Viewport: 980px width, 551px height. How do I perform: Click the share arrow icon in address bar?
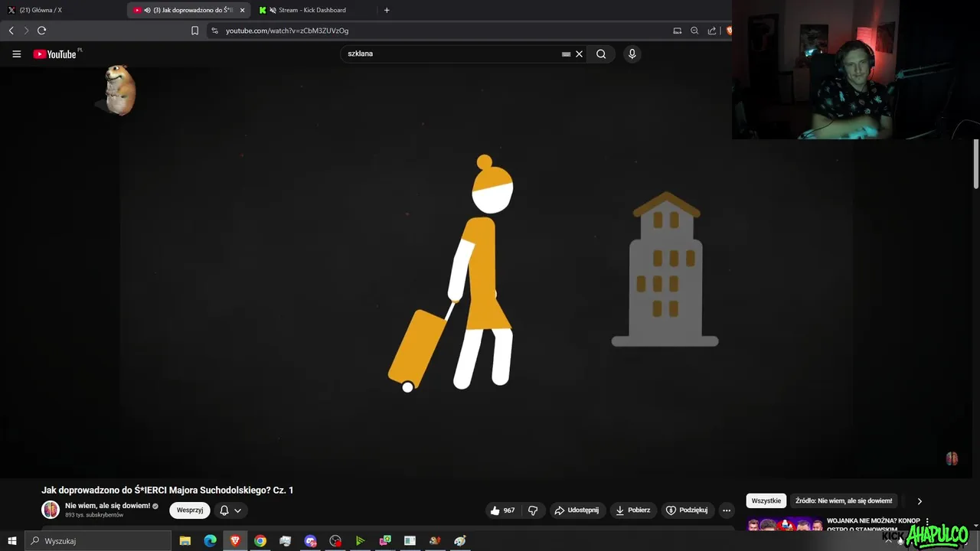pos(712,31)
